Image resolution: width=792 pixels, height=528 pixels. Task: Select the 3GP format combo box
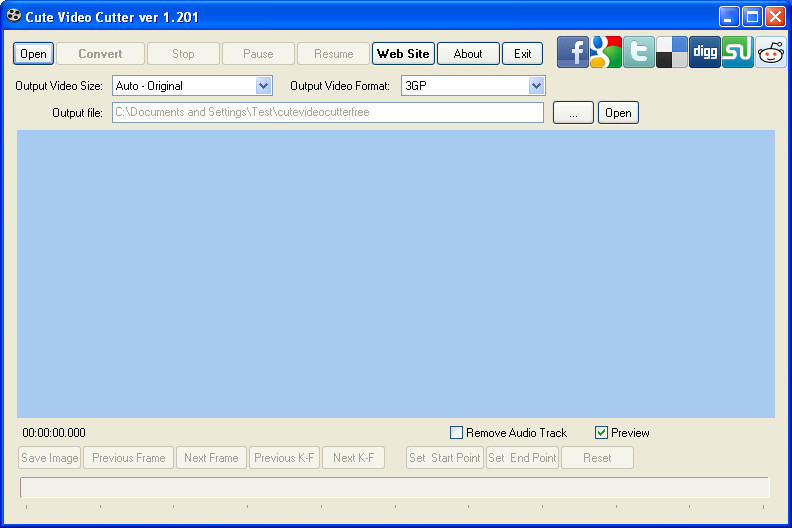[473, 86]
